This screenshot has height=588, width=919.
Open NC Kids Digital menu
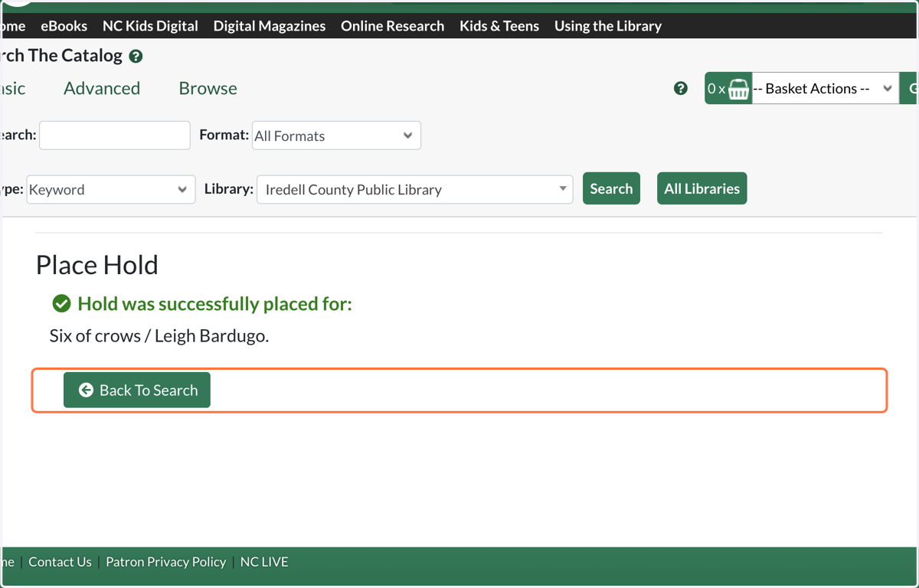(150, 26)
